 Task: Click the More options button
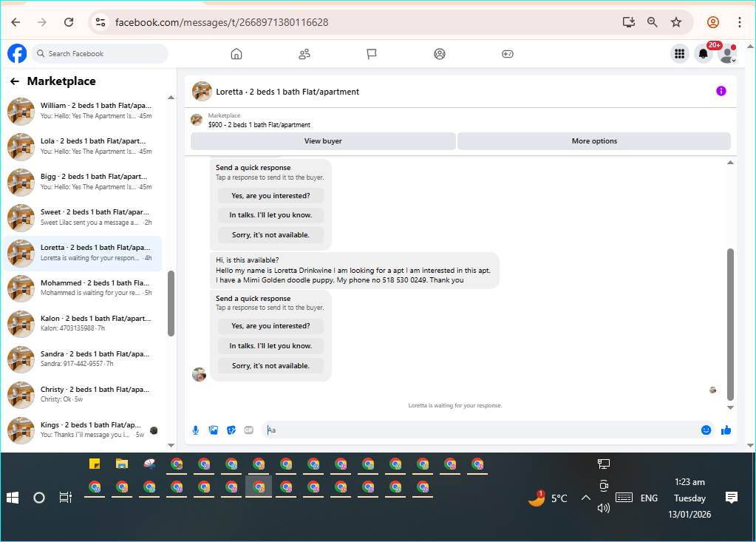point(594,141)
